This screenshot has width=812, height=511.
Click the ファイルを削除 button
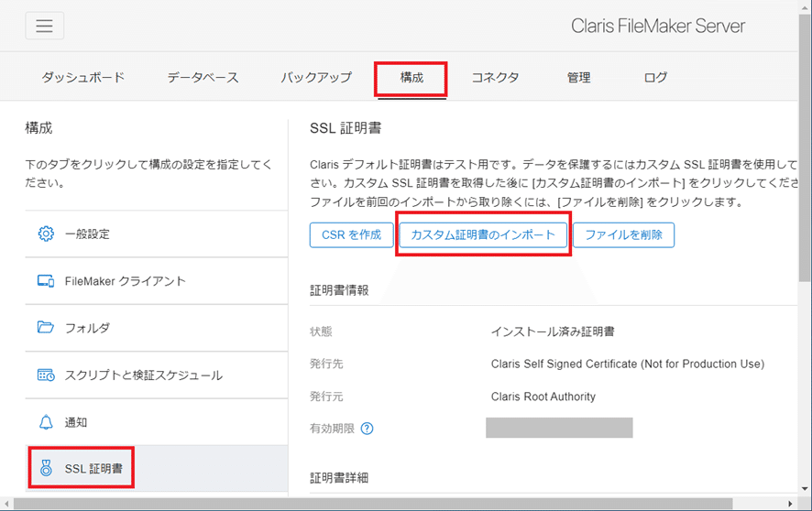[623, 234]
